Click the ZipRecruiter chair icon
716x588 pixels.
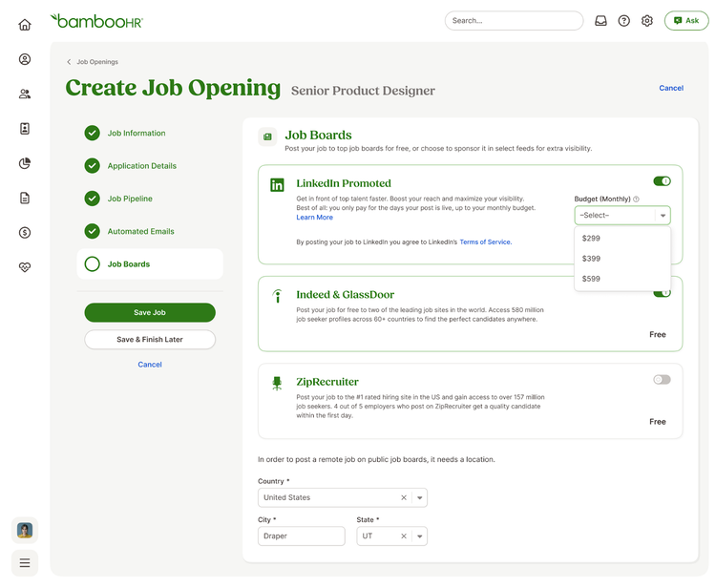(277, 383)
